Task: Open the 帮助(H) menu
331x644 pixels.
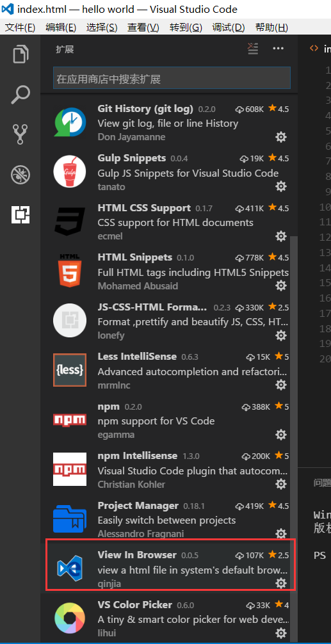Action: 271,28
